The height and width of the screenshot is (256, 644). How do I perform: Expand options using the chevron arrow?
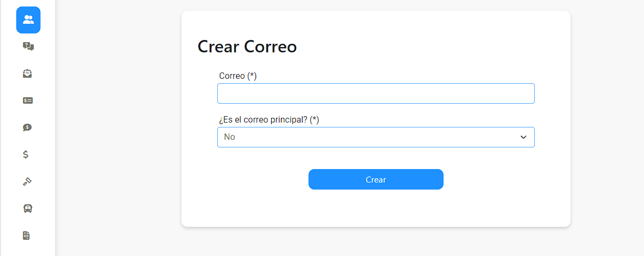click(523, 137)
